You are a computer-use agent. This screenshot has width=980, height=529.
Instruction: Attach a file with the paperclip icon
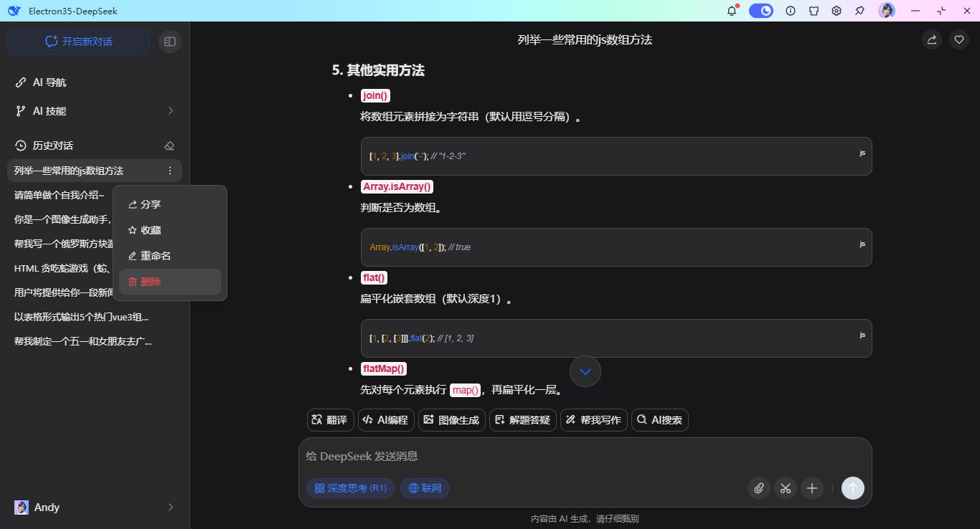click(758, 488)
